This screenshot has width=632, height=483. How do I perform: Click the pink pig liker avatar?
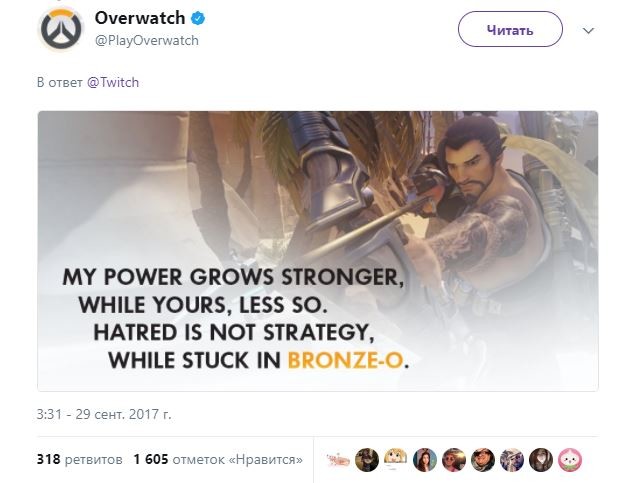tap(570, 460)
